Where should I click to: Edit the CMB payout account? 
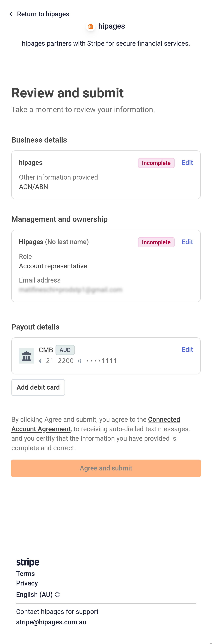pos(187,349)
